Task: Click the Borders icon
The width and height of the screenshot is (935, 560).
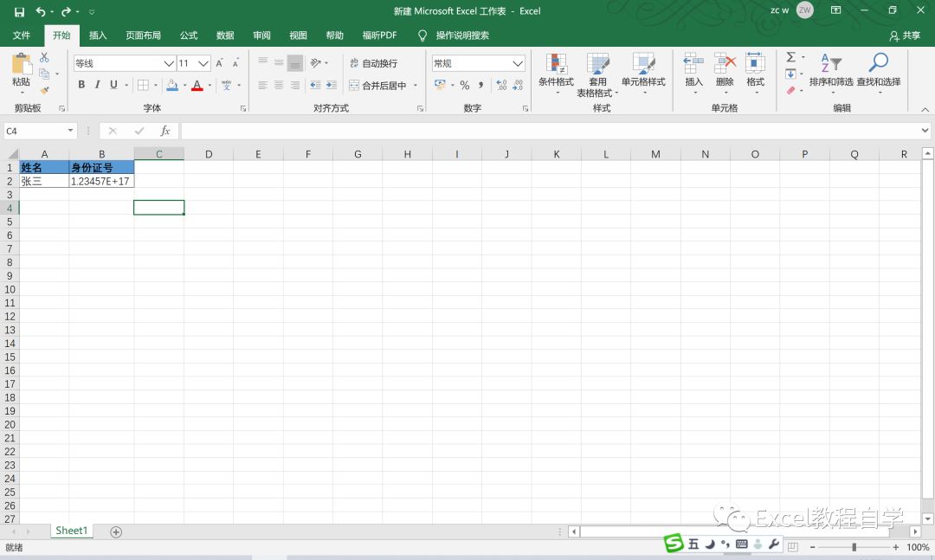Action: [143, 85]
